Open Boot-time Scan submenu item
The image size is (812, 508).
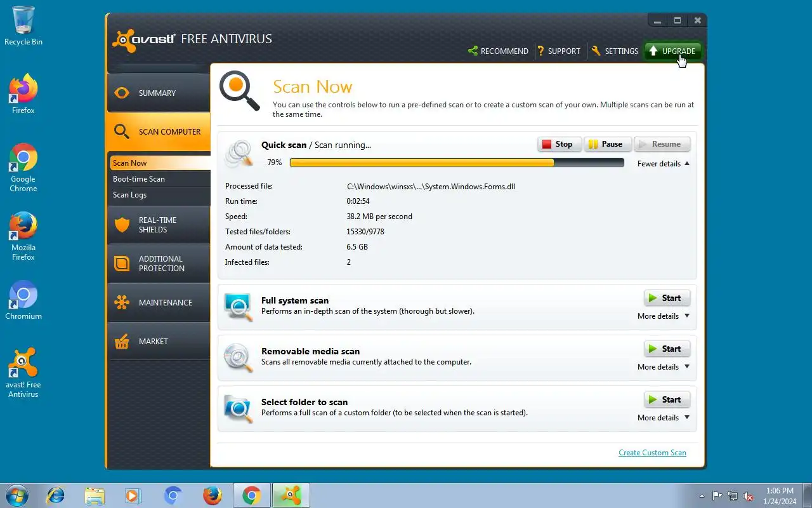(160, 179)
